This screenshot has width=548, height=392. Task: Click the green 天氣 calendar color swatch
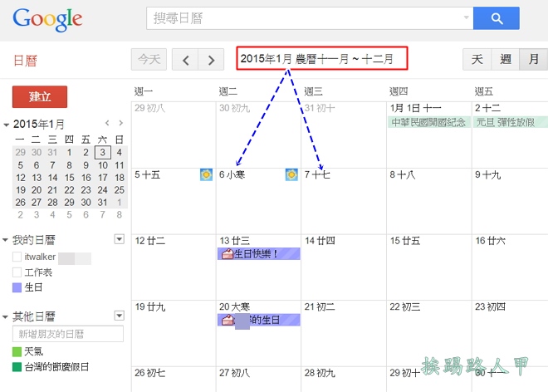[17, 352]
